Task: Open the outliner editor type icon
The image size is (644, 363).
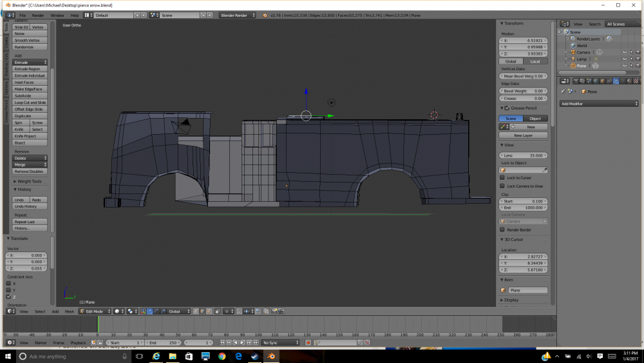Action: pos(563,24)
